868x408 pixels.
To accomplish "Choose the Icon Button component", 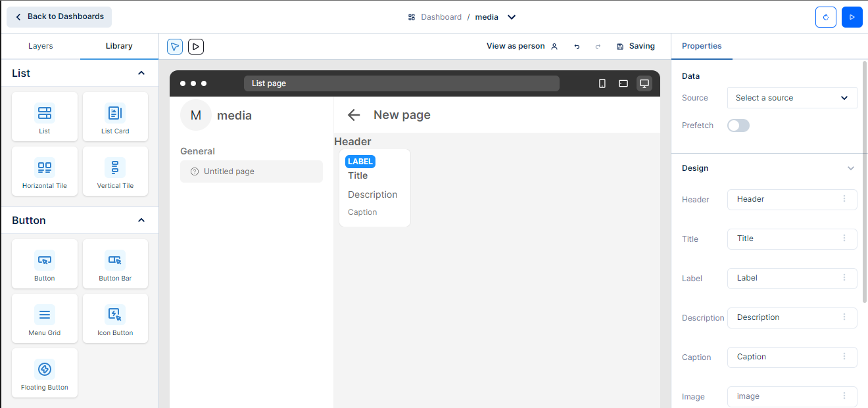I will [115, 318].
